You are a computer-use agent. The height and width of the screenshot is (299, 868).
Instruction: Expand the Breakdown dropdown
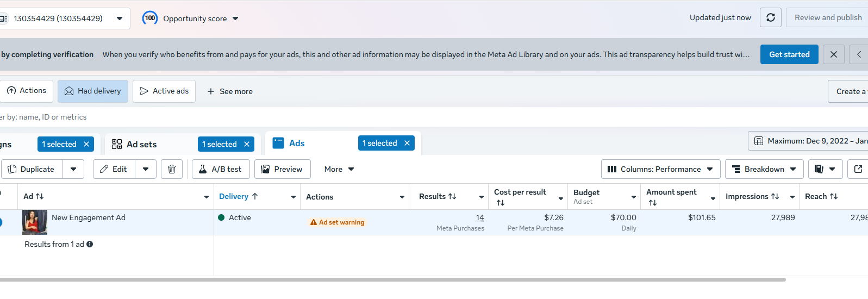[764, 169]
